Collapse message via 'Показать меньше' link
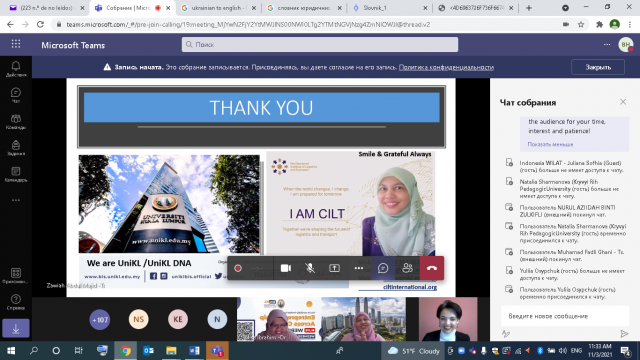The image size is (640, 360). (550, 144)
